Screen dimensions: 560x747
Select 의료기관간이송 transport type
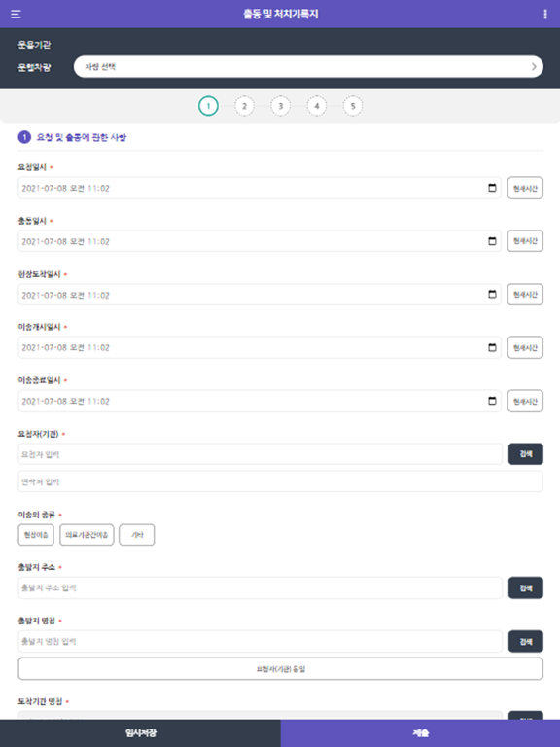click(87, 535)
